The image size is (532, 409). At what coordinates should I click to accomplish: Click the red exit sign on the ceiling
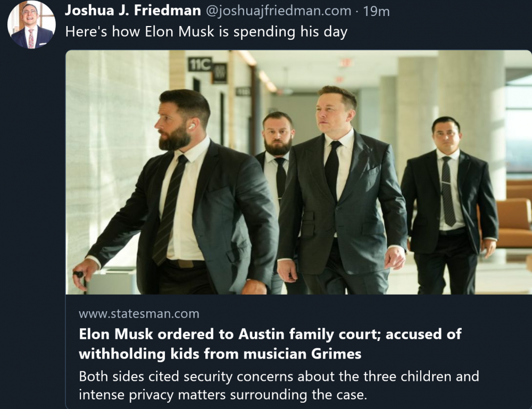pyautogui.click(x=346, y=62)
